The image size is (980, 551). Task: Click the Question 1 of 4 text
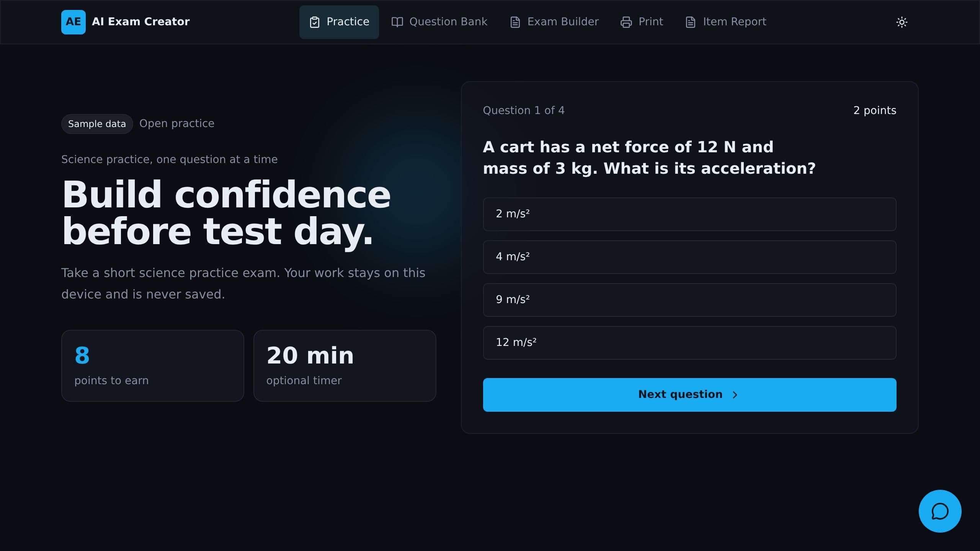pos(523,110)
